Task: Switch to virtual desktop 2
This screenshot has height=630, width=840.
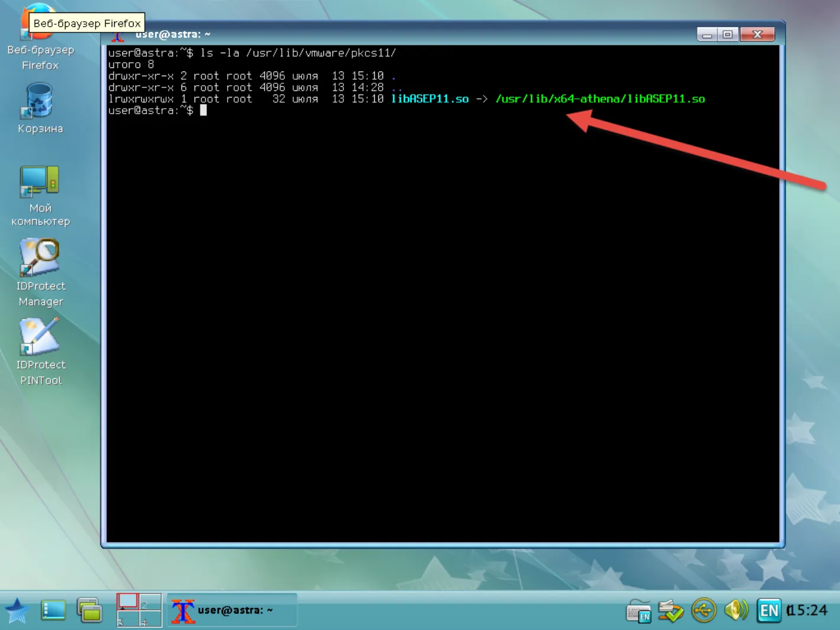Action: pyautogui.click(x=150, y=602)
